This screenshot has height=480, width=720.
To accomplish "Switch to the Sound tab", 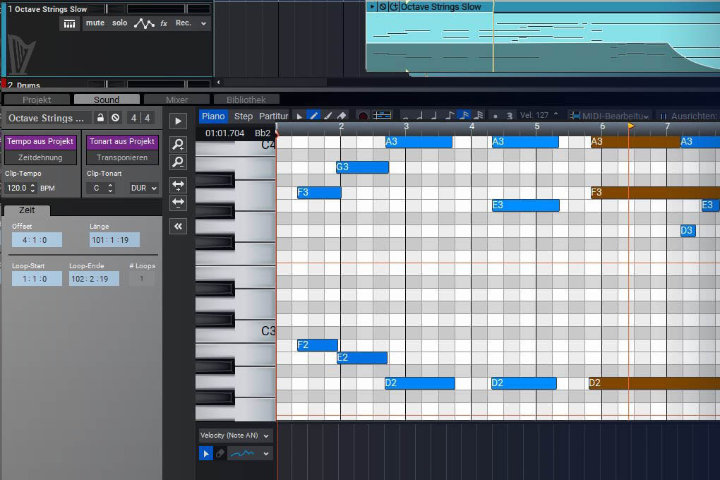I will [107, 100].
